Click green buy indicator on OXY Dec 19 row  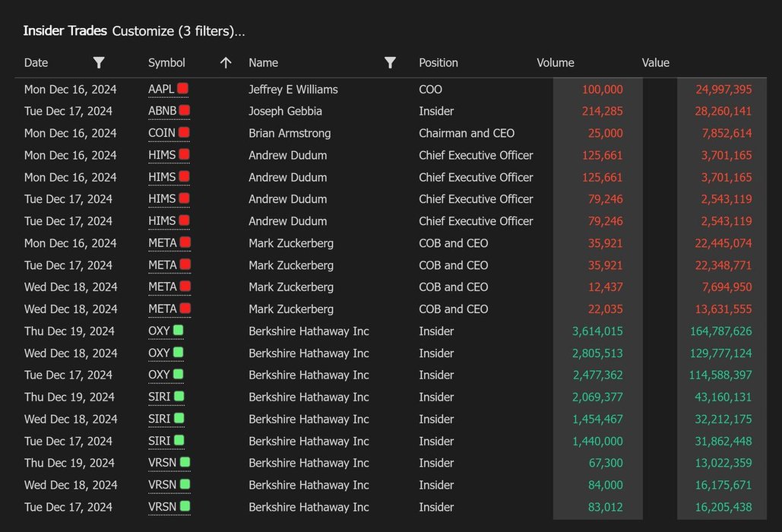tap(179, 331)
